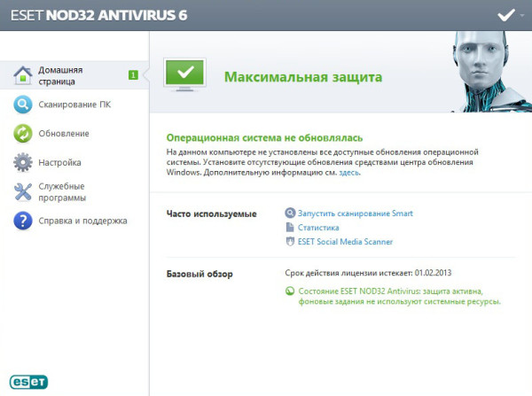Click the gear icon for Настройка
This screenshot has height=396, width=532.
click(x=23, y=163)
